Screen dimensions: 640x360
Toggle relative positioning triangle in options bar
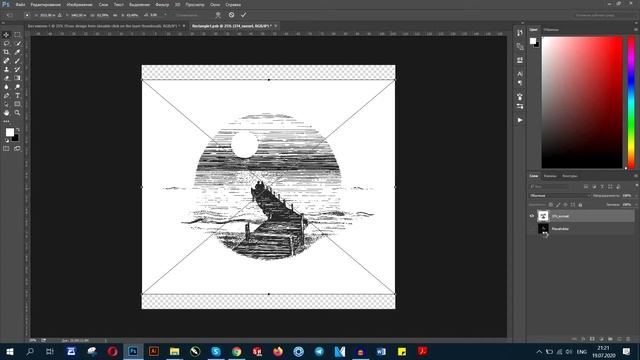coord(60,15)
